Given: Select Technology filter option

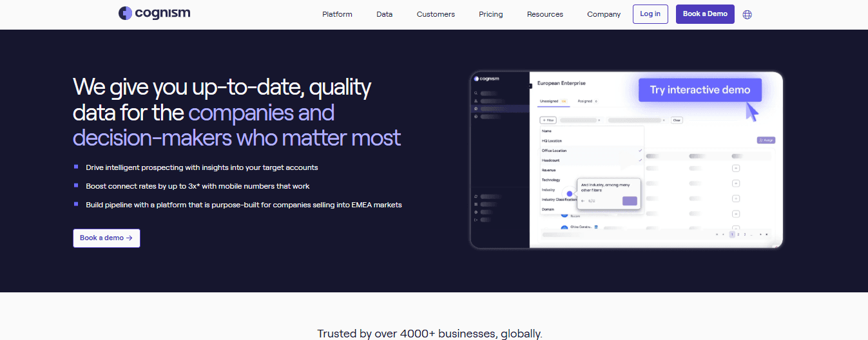Looking at the screenshot, I should (x=592, y=180).
